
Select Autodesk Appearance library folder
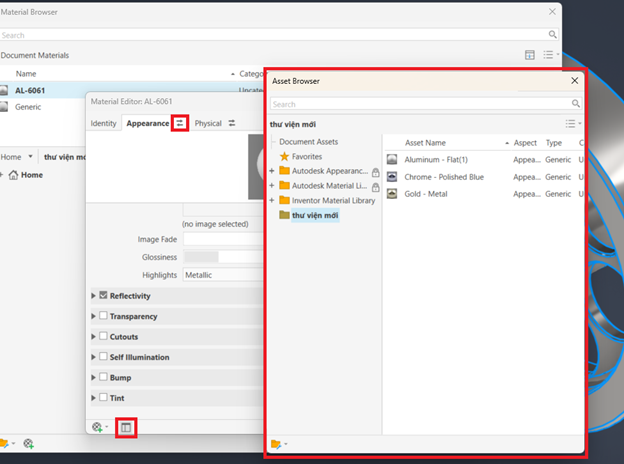click(324, 171)
